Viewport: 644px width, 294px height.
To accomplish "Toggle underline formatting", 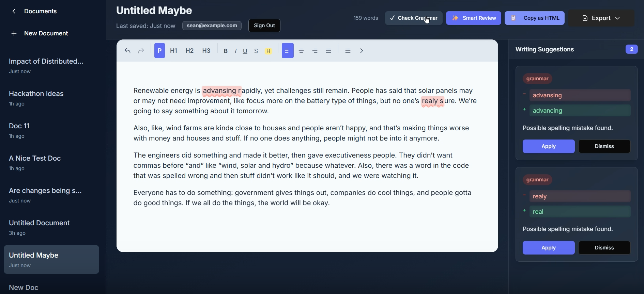I will (245, 51).
